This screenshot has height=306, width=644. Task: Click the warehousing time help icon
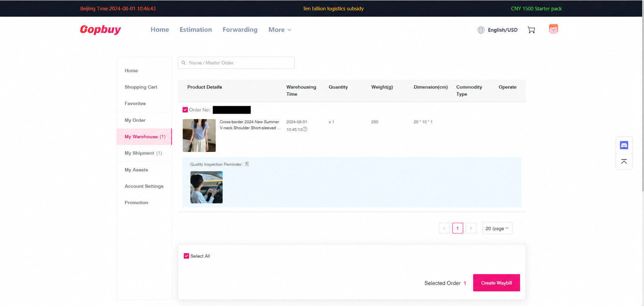pos(305,129)
